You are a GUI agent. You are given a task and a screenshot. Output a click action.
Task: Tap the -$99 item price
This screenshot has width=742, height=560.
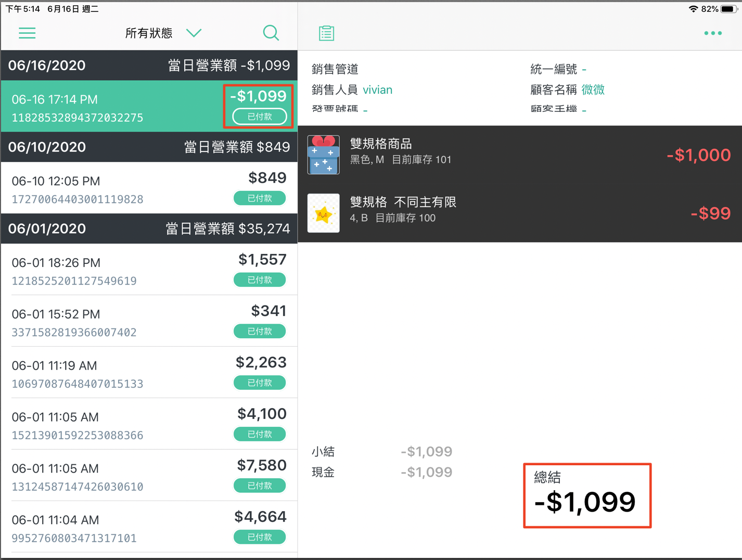[711, 213]
